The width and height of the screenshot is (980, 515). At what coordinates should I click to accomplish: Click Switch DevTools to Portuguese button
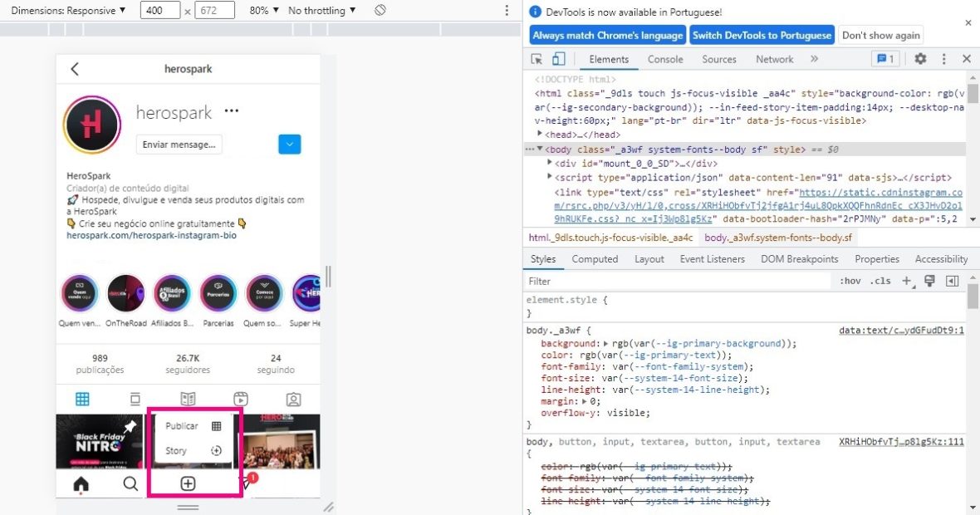pyautogui.click(x=762, y=36)
